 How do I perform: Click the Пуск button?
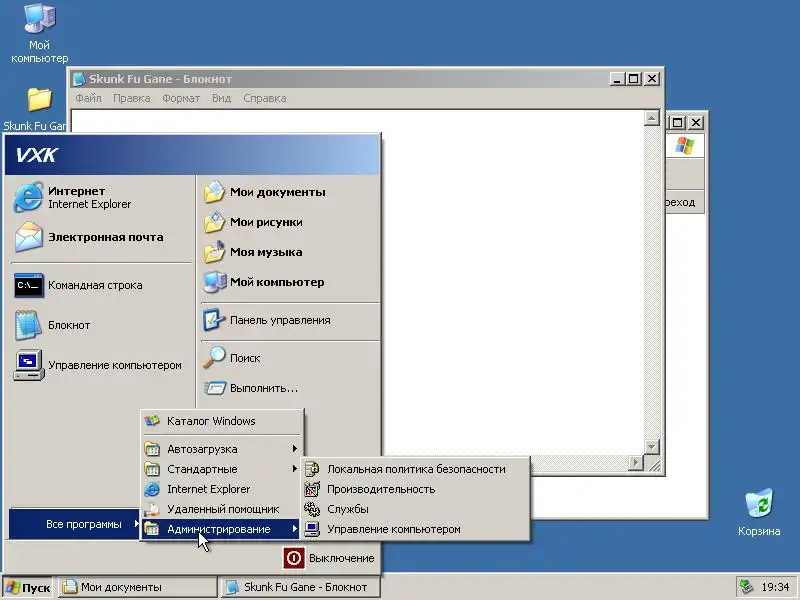[x=28, y=587]
